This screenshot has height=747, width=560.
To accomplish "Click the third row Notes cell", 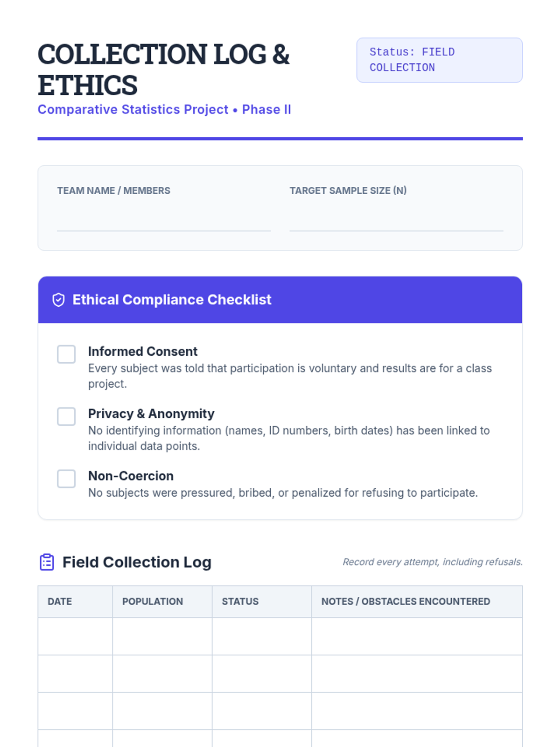I will tap(417, 711).
